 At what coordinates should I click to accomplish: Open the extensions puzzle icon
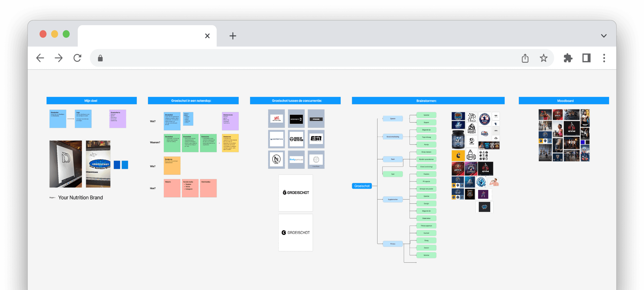coord(568,58)
